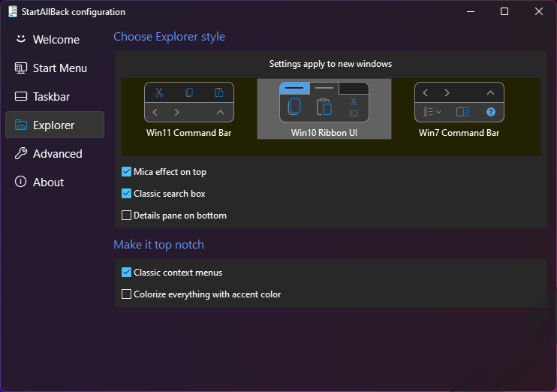Click the StartAllBack app icon in the title bar
Screen dimensions: 557x392
click(13, 11)
